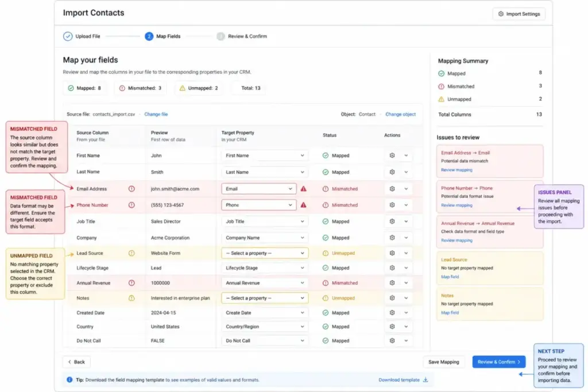Screen dimensions: 588x392
Task: Click Review mapping under Email Address issue
Action: coord(457,170)
